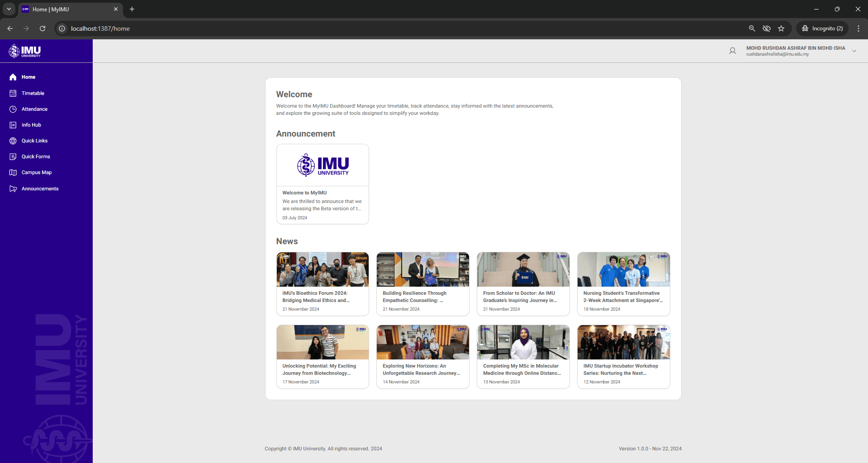868x463 pixels.
Task: Click the Nursing Student's Transformative news thumbnail
Action: [x=623, y=269]
